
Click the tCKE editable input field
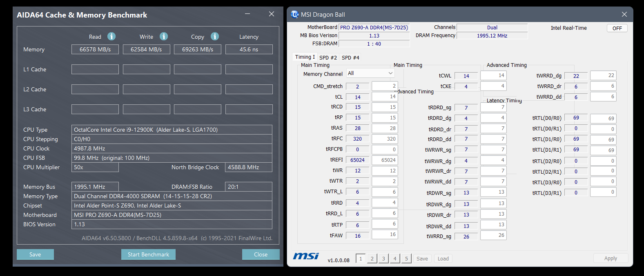coord(493,86)
